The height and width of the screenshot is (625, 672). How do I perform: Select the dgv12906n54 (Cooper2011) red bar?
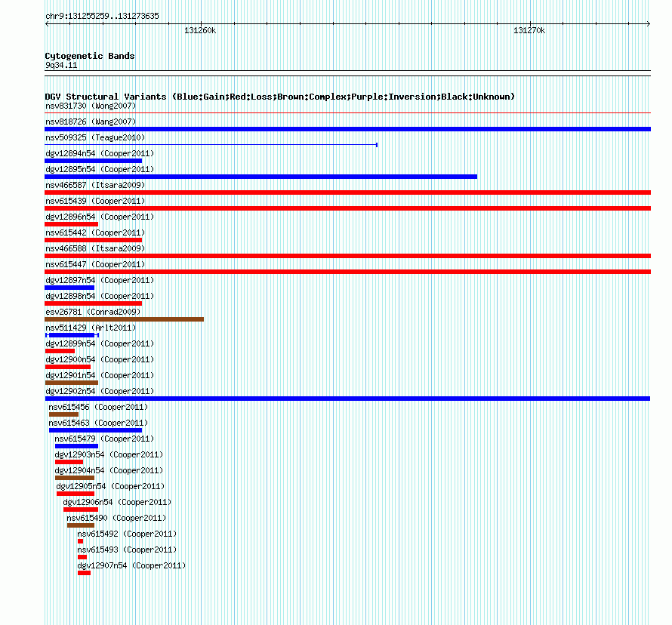pos(81,510)
